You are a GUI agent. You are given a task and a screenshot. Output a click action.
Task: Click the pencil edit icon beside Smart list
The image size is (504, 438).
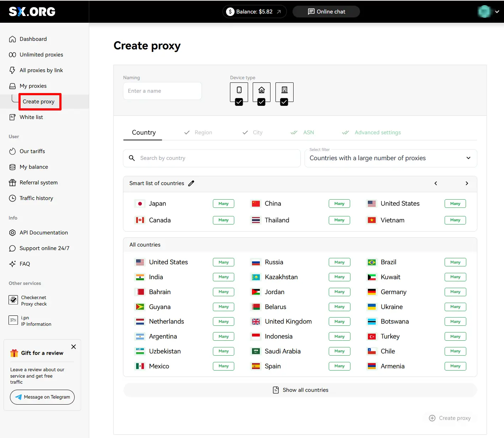(191, 183)
